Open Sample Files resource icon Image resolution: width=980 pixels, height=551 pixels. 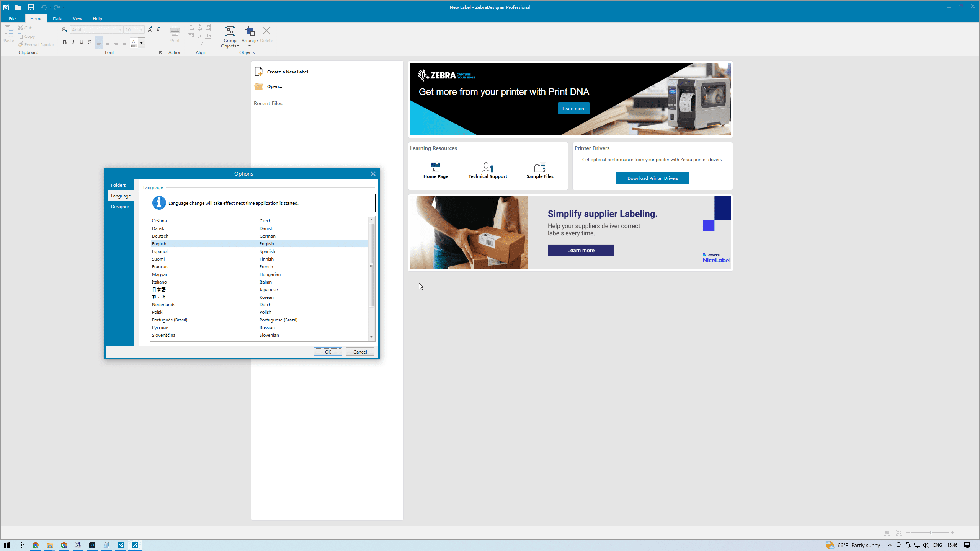[540, 167]
